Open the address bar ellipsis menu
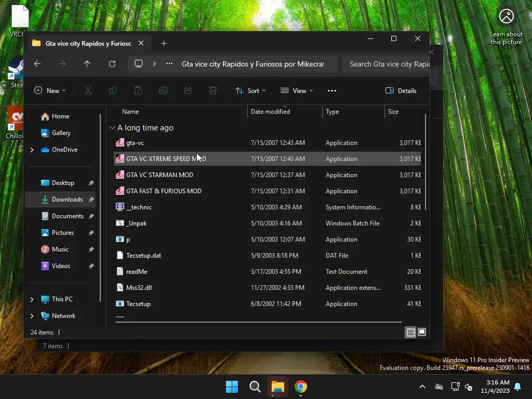This screenshot has width=532, height=399. click(x=169, y=64)
